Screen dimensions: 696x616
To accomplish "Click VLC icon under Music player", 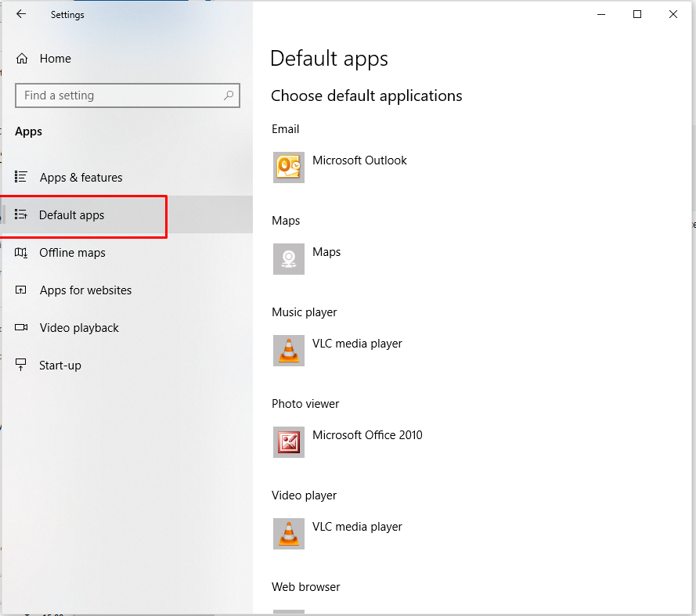I will [289, 350].
